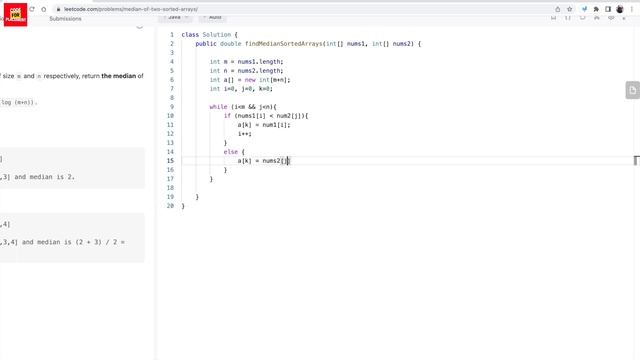Share this page from the address bar
Screen dimensions: 640x360
point(558,9)
